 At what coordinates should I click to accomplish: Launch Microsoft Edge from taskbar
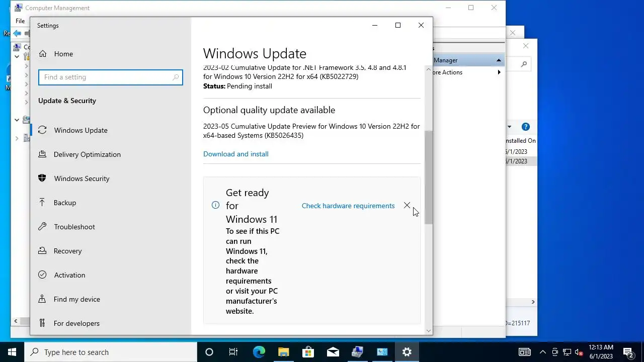point(259,352)
